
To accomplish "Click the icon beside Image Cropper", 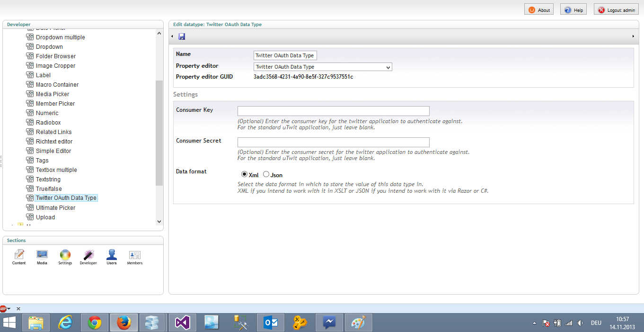I will [x=30, y=65].
